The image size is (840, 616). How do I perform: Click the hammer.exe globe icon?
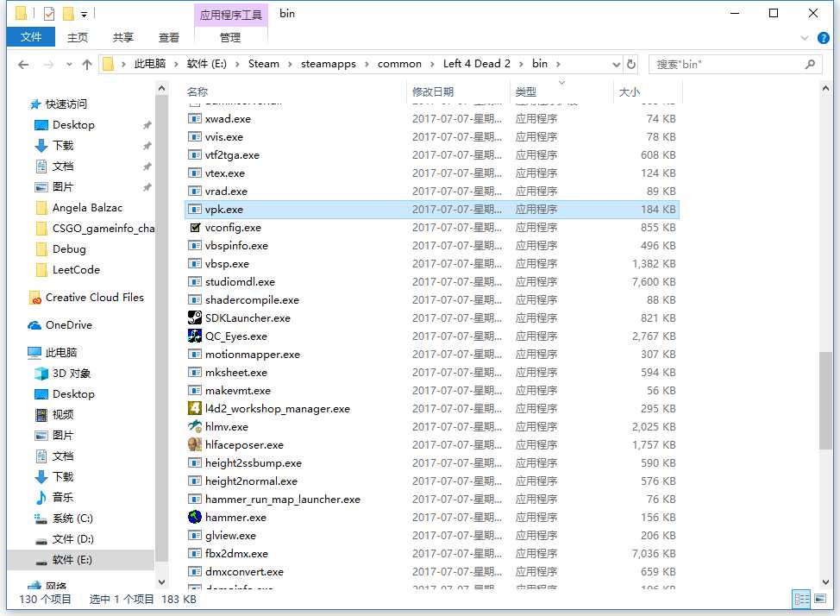[194, 518]
